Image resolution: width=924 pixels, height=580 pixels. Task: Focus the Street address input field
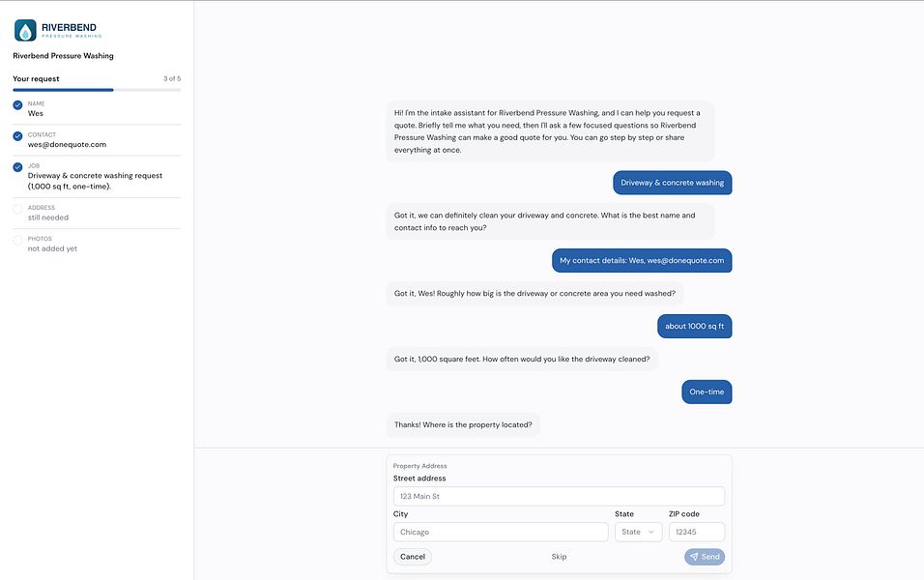559,496
